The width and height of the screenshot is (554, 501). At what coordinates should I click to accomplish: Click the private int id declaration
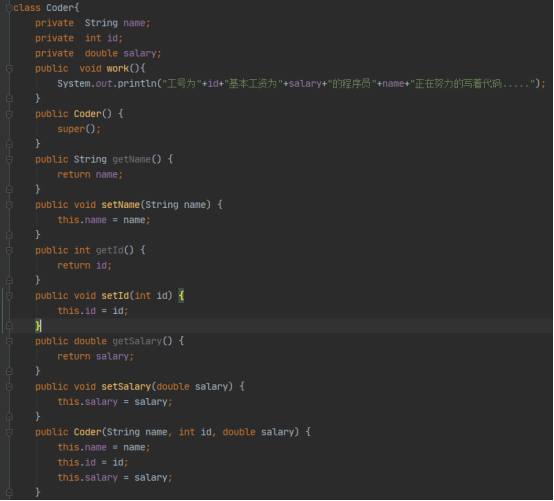[x=79, y=38]
